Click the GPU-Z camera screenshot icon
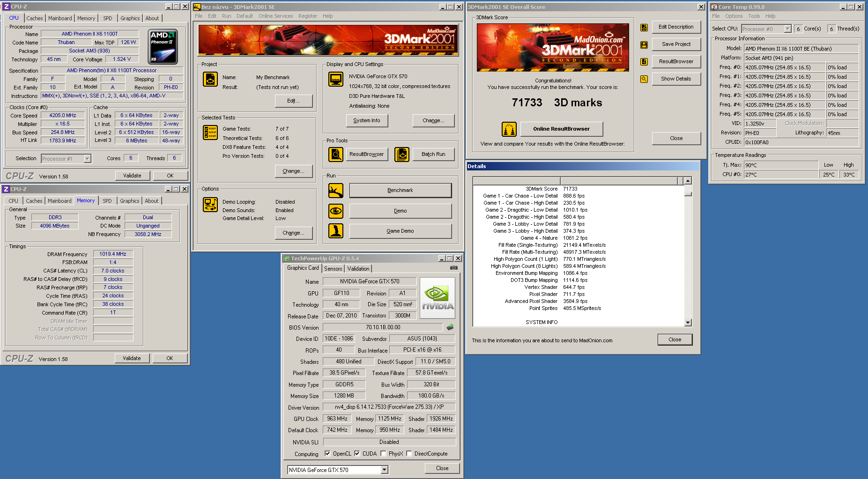This screenshot has height=479, width=868. 453,268
